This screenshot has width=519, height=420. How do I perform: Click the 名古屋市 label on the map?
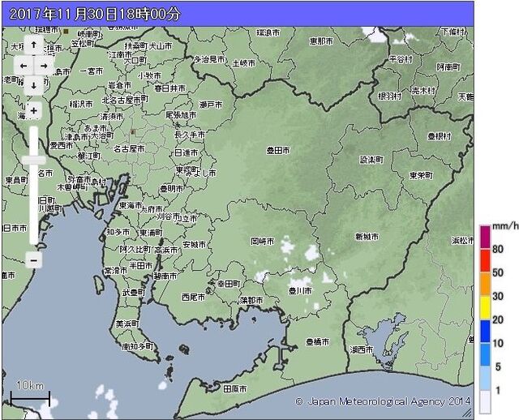(x=129, y=149)
